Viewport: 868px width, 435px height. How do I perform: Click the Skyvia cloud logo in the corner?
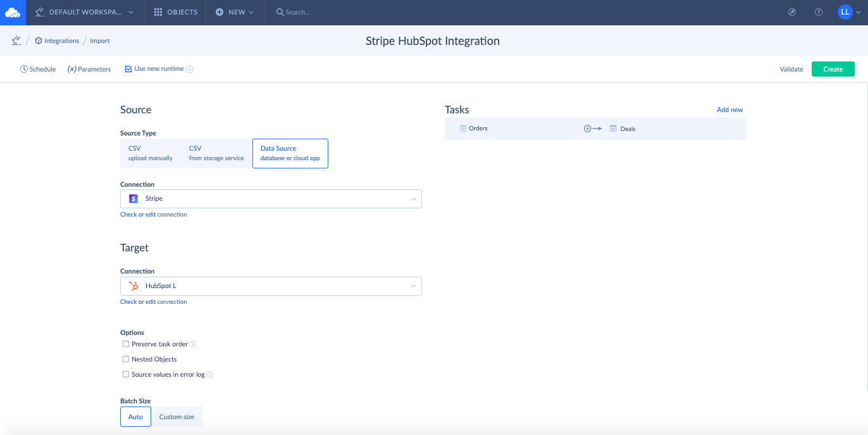(13, 11)
